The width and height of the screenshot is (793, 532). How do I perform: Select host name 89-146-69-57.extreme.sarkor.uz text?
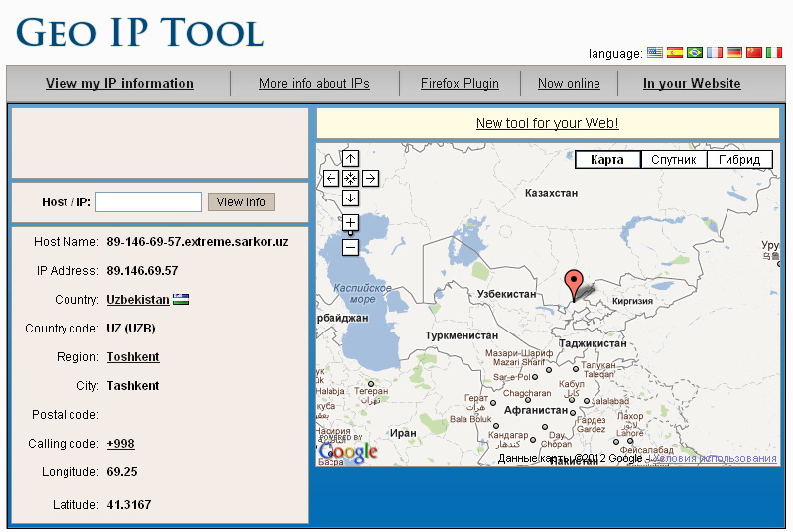tap(198, 242)
